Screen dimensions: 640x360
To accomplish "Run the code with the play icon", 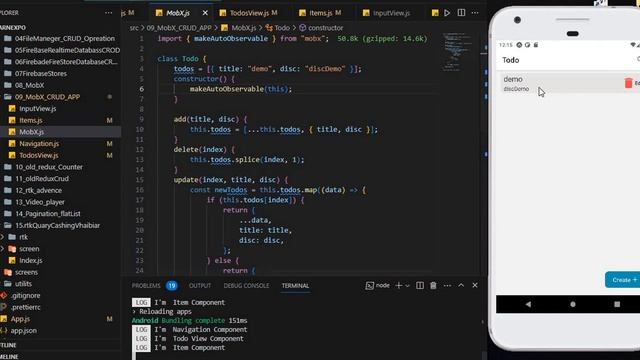I will (x=447, y=13).
